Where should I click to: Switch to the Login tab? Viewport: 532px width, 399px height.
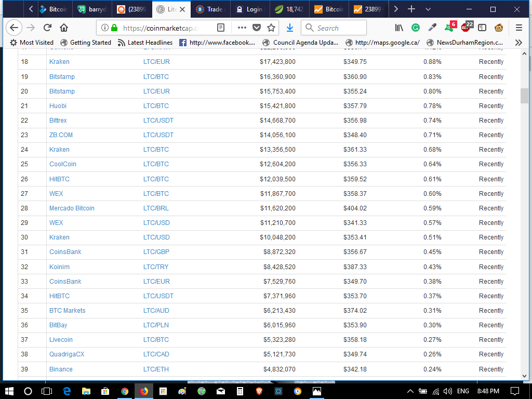[250, 9]
